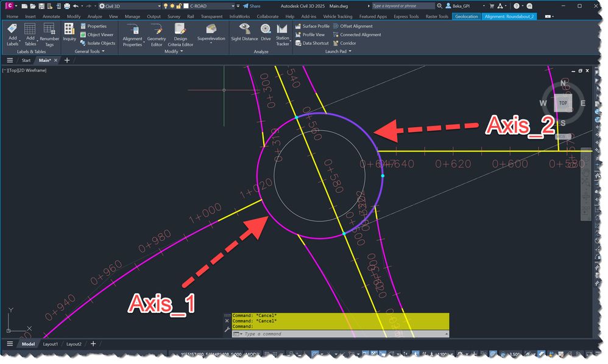Switch to the Home ribbon tab
Screen dimensions: 608x364
click(x=12, y=16)
